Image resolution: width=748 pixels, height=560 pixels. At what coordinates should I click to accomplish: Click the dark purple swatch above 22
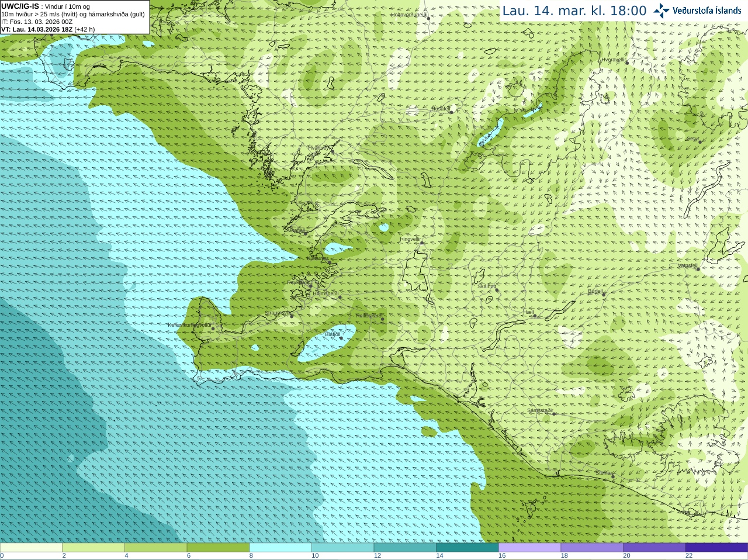(717, 548)
